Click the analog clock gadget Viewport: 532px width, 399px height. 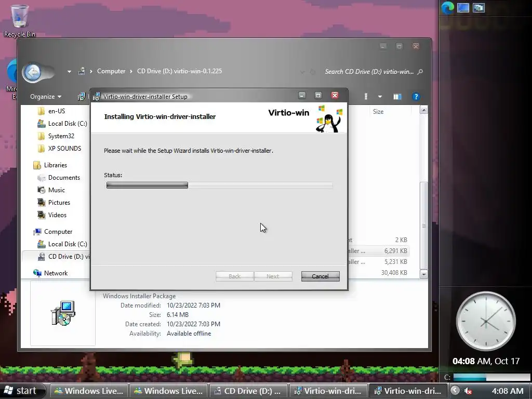[486, 321]
